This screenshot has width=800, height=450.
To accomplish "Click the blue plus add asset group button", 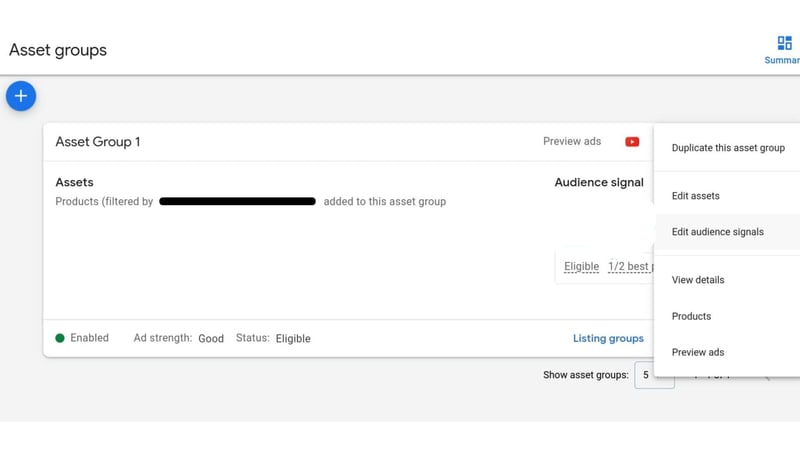I will (x=21, y=96).
